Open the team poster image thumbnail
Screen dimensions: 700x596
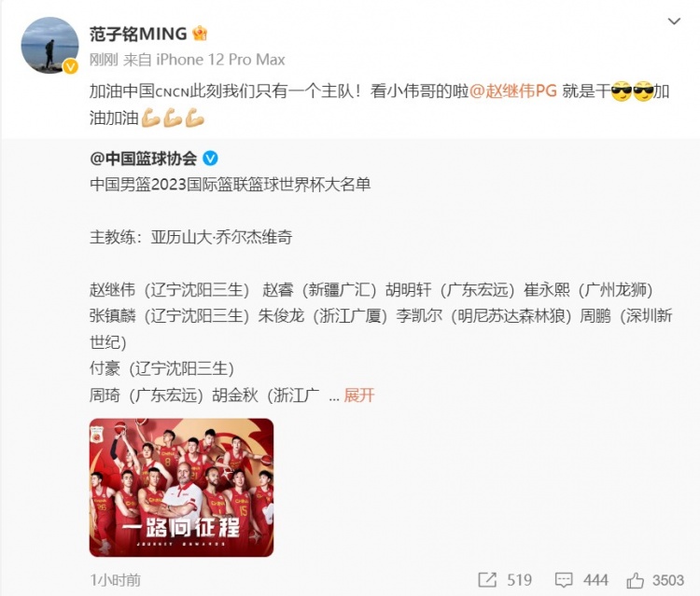tap(181, 487)
